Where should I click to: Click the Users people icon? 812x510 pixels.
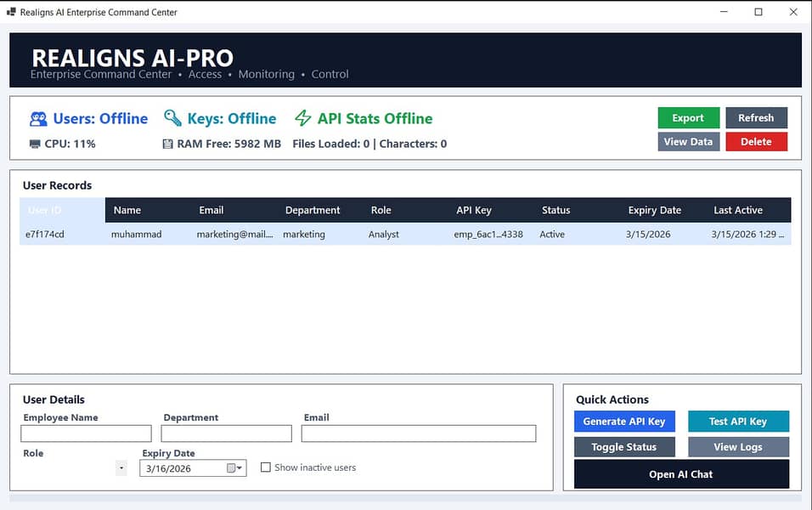pos(38,119)
